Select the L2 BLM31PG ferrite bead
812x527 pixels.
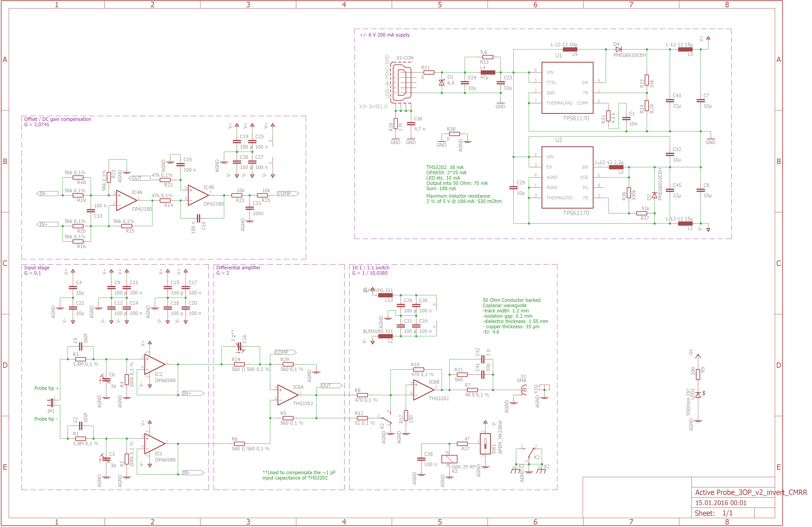pyautogui.click(x=385, y=336)
